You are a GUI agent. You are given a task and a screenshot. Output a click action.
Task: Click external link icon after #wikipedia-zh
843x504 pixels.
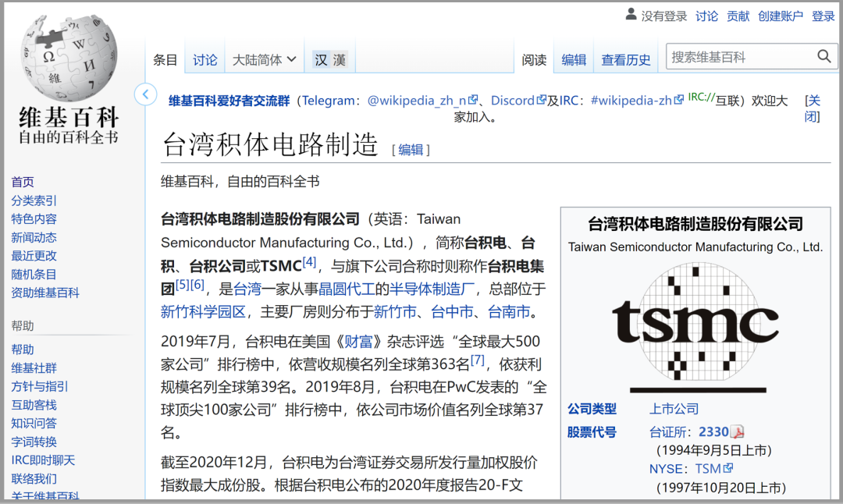pos(679,99)
